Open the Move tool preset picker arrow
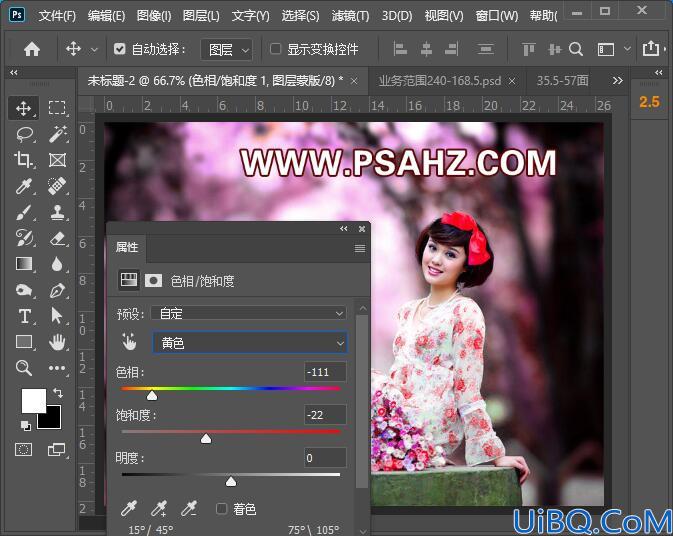Viewport: 673px width, 536px height. [x=94, y=50]
